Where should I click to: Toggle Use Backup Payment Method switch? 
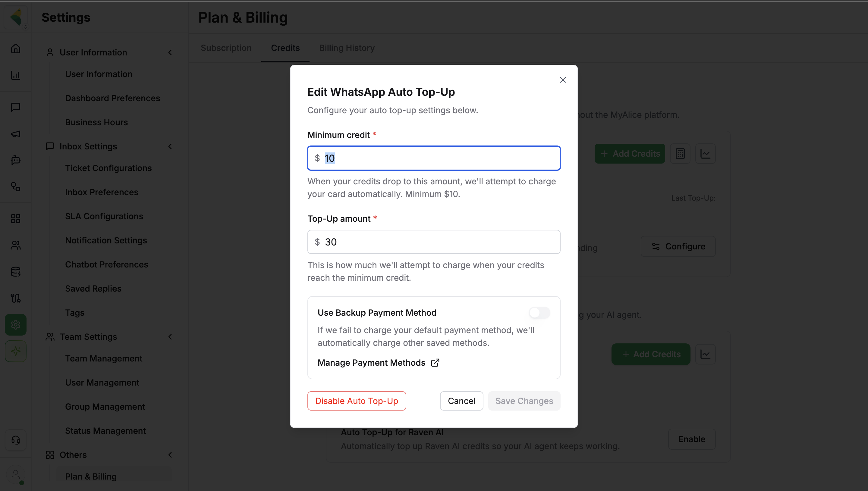539,313
